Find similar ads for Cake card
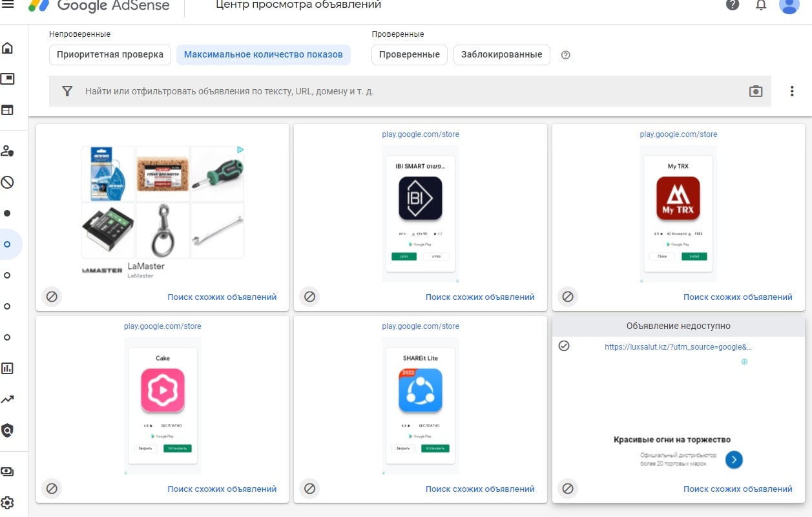The image size is (812, 517). [x=222, y=489]
